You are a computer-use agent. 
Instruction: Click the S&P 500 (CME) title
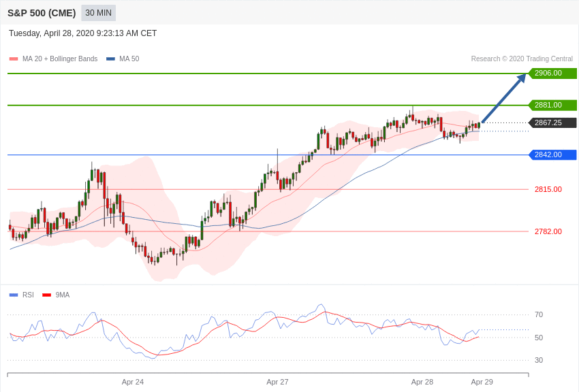[42, 14]
